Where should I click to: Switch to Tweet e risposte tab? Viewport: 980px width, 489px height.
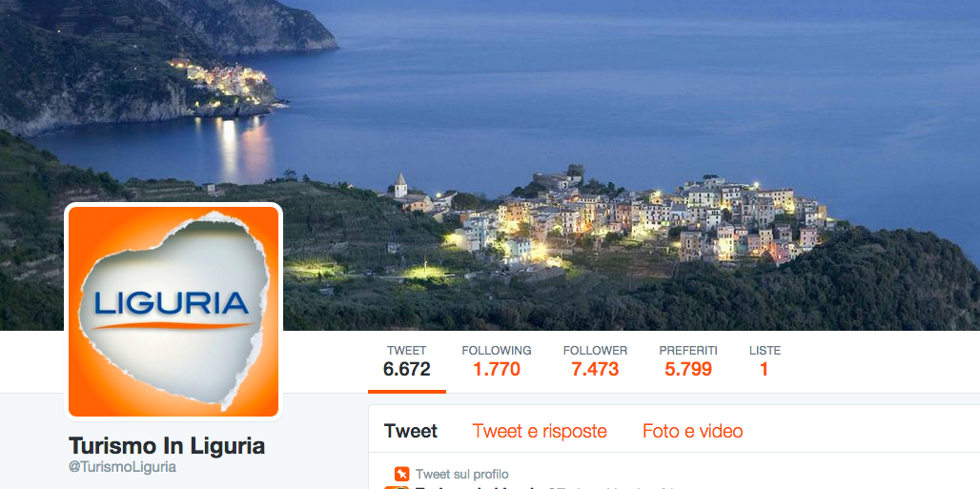(x=540, y=431)
